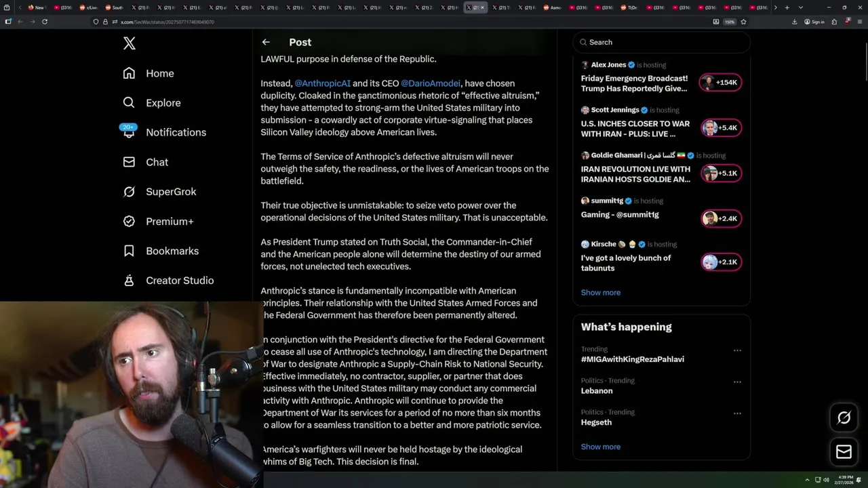The height and width of the screenshot is (488, 868).
Task: Open Firefox View in the tab bar
Action: click(8, 7)
